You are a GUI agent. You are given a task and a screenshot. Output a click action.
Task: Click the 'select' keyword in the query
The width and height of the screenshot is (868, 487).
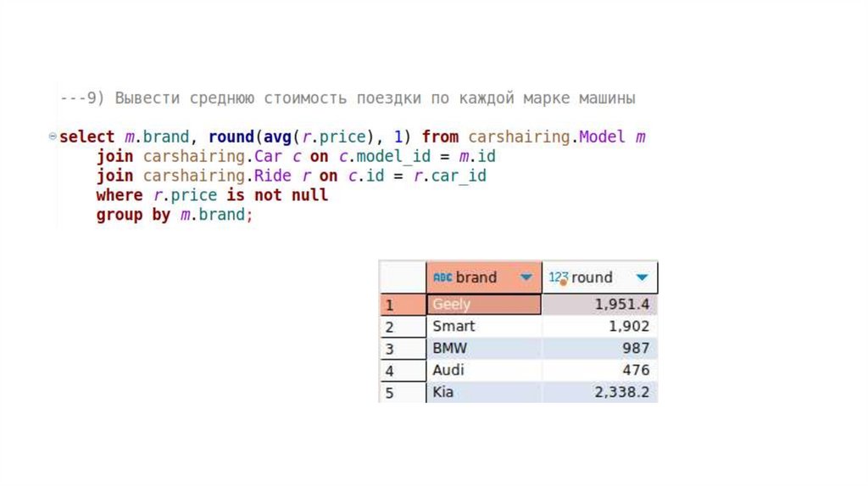point(87,137)
